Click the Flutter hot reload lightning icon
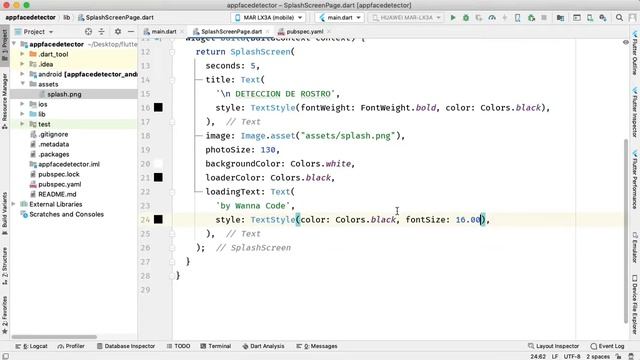Viewport: 640px width, 360px height. 504,18
